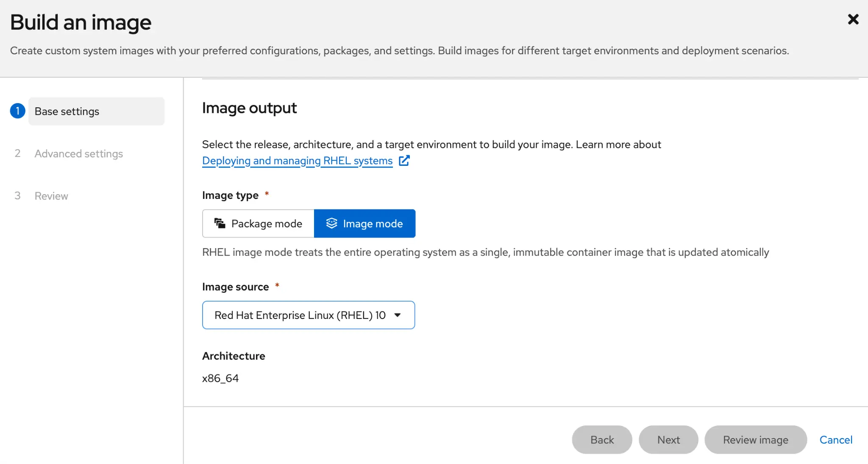Click the Review image button
Image resolution: width=868 pixels, height=464 pixels.
[x=756, y=440]
